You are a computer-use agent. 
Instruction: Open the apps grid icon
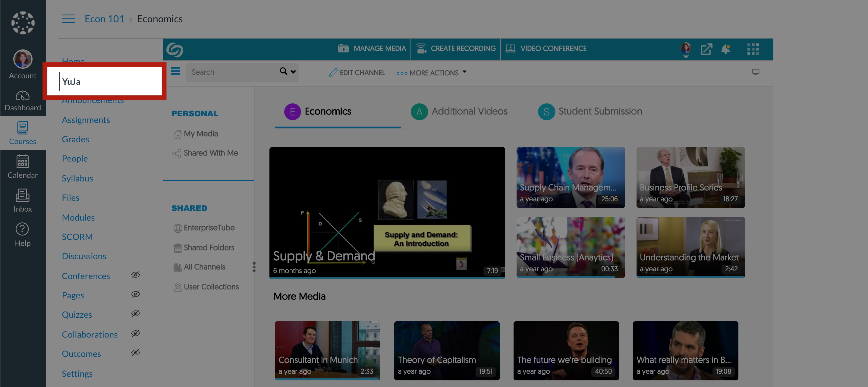click(753, 49)
